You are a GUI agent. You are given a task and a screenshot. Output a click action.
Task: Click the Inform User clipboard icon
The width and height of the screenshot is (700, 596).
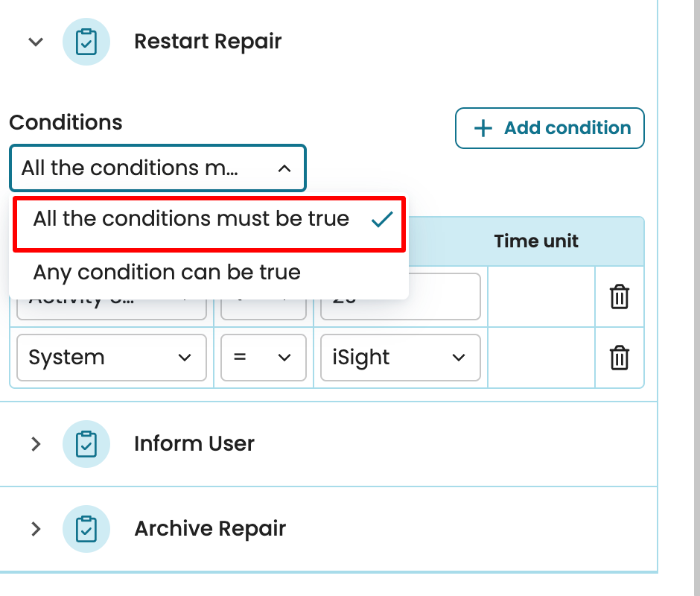[x=86, y=444]
